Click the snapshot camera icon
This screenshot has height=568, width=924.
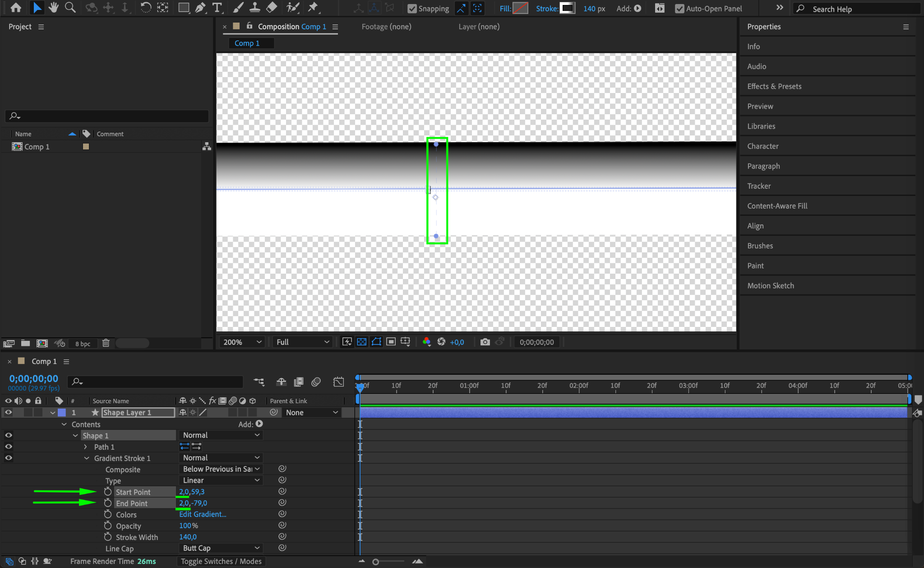coord(485,342)
